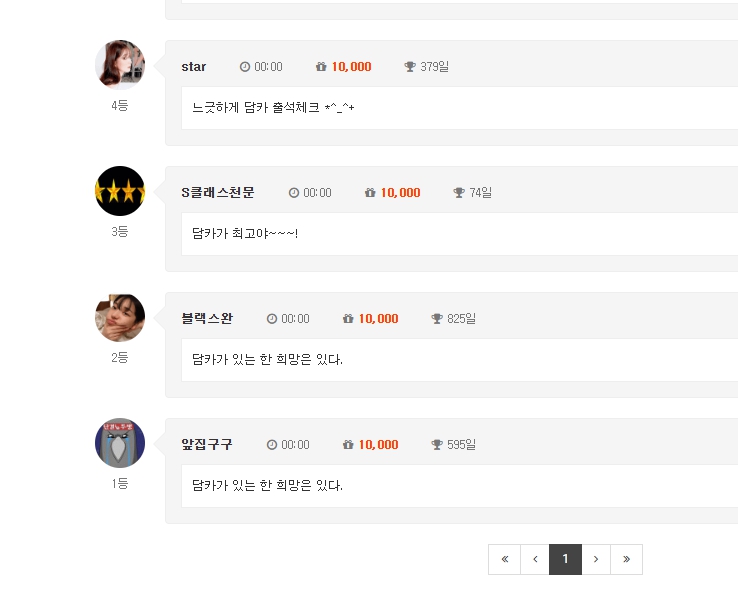738x591 pixels.
Task: Click the trophy icon beside 379일
Action: 410,67
